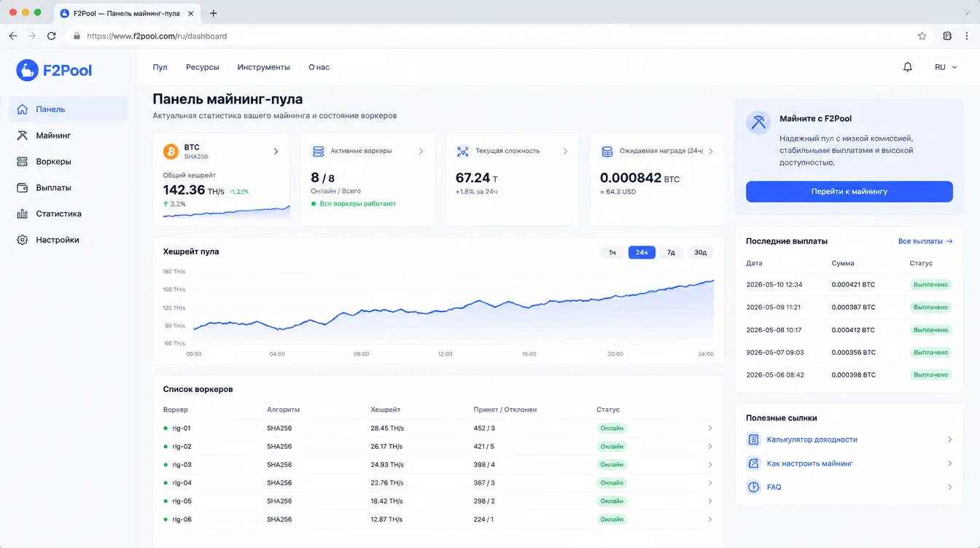Click the mining setup guide icon
Screen dimensions: 980x548
click(x=754, y=463)
